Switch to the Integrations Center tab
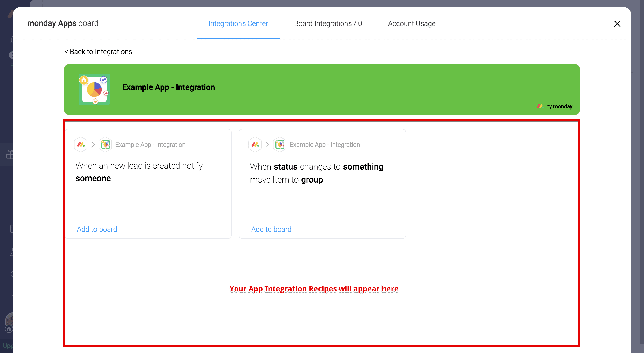The height and width of the screenshot is (353, 644). pyautogui.click(x=238, y=23)
